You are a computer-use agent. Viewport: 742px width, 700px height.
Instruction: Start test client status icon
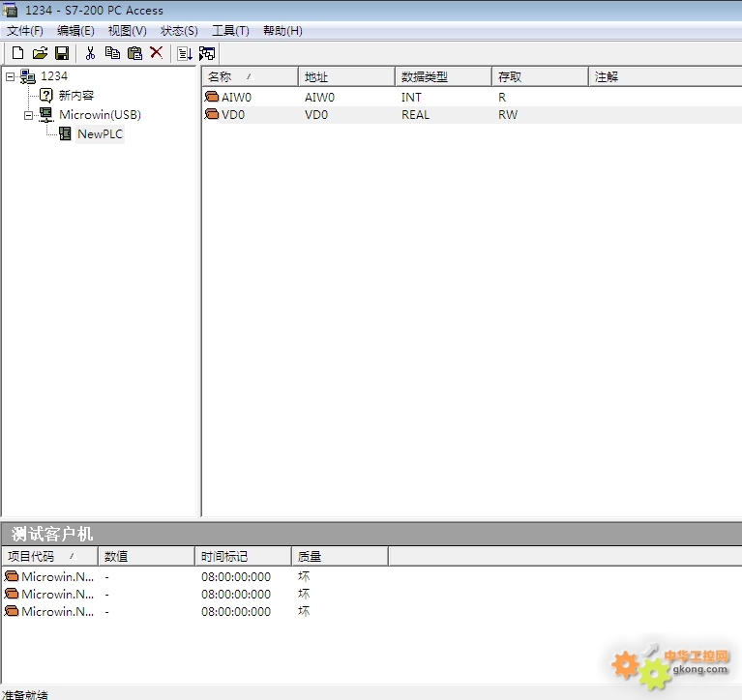coord(207,53)
